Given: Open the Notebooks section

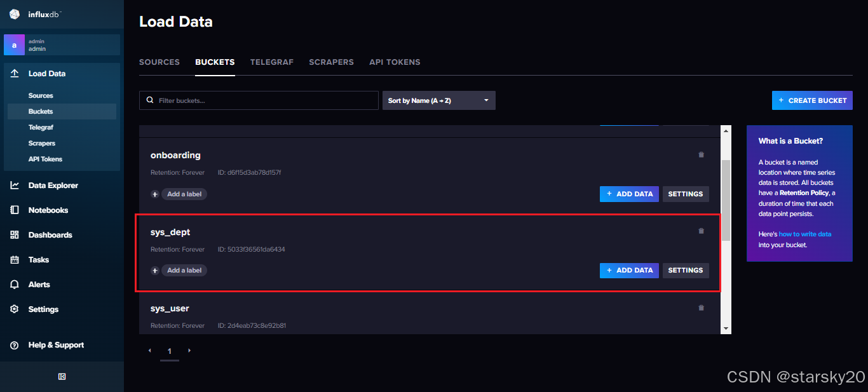Looking at the screenshot, I should pos(50,210).
